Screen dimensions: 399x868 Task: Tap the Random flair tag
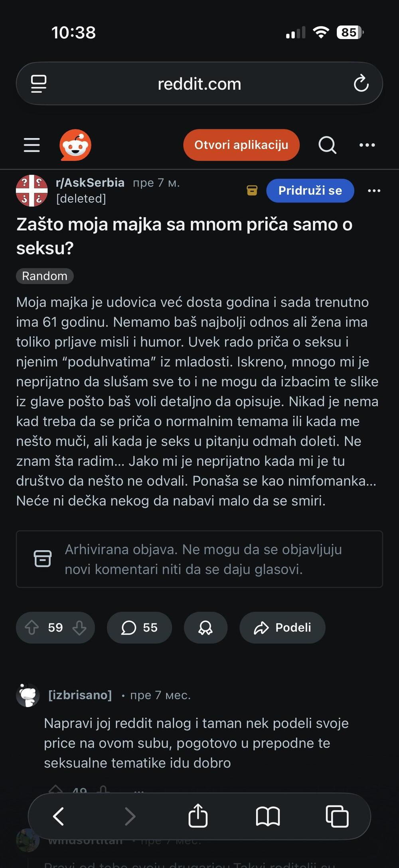45,276
